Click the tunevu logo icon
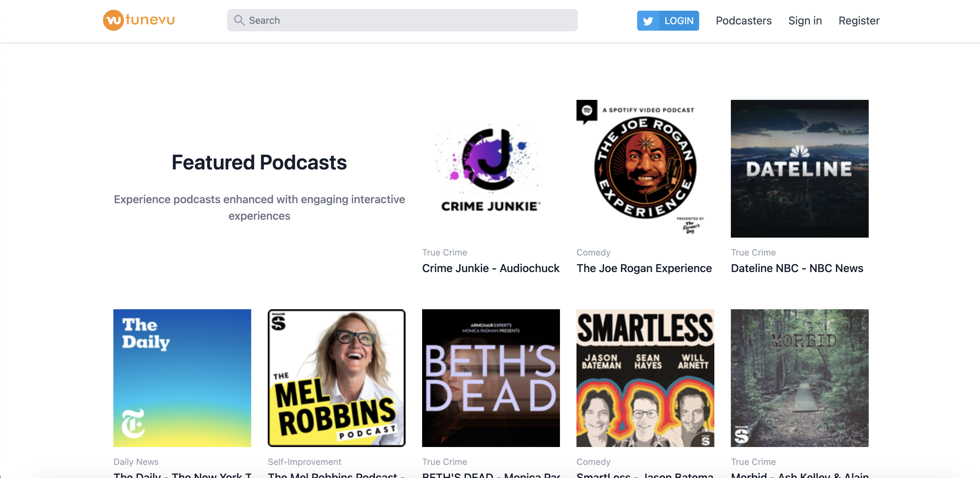This screenshot has height=478, width=980. click(x=113, y=20)
